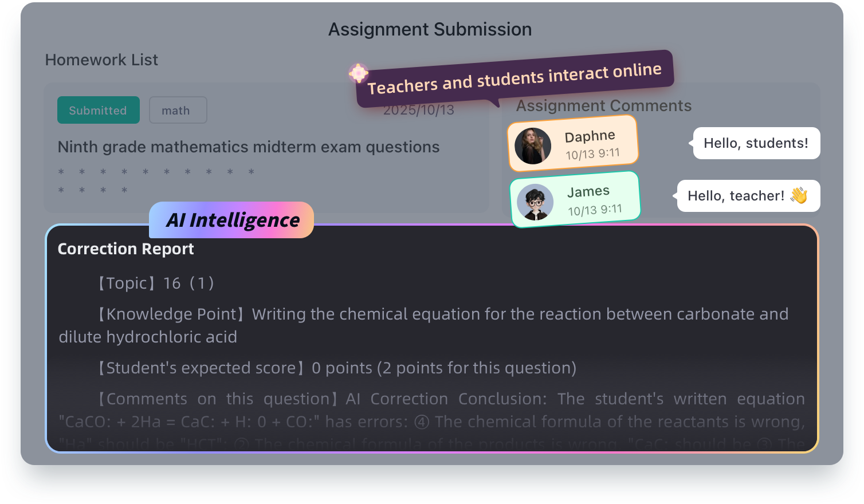The height and width of the screenshot is (504, 864).
Task: Click the "Hello, students!" chat bubble
Action: point(756,143)
